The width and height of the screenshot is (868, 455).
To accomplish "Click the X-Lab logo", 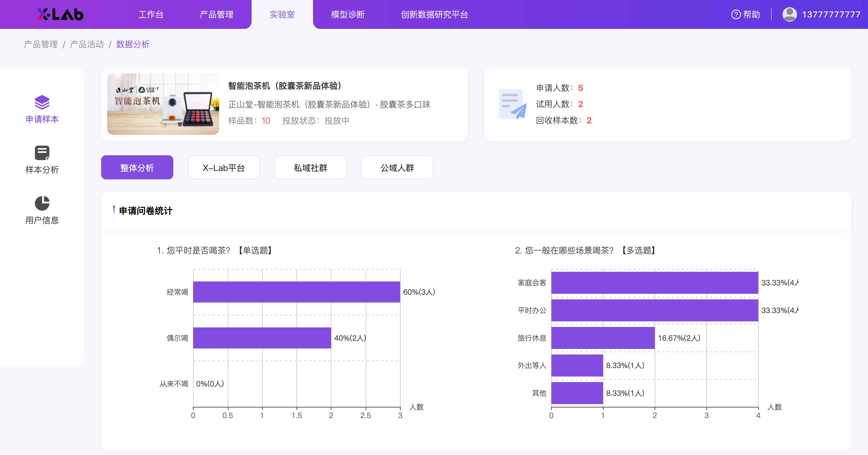I will click(x=60, y=14).
